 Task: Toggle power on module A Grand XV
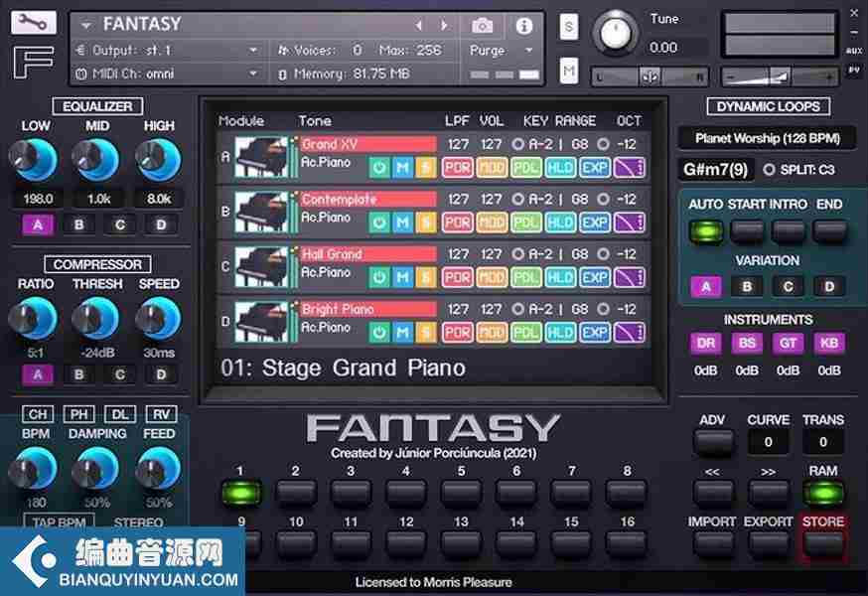pyautogui.click(x=379, y=167)
